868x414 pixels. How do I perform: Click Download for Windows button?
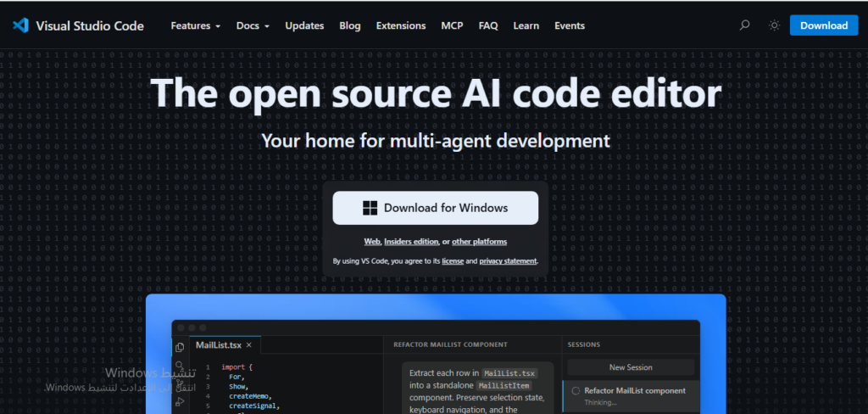(435, 208)
